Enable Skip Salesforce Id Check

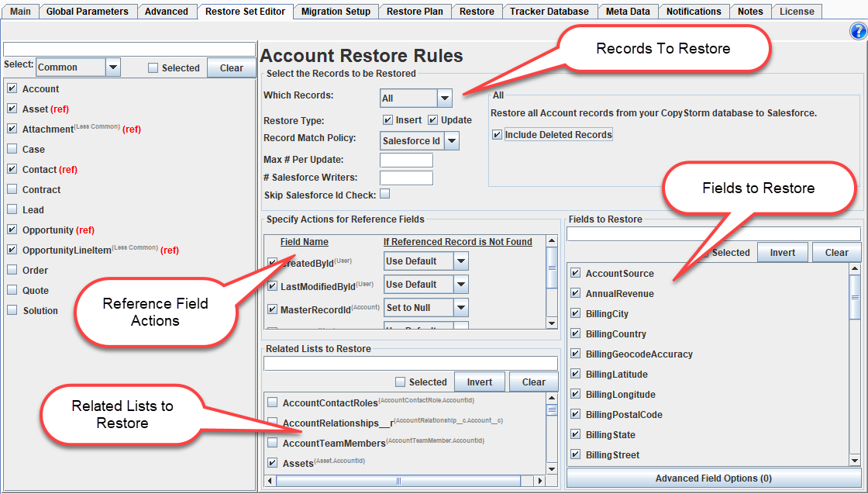tap(384, 193)
